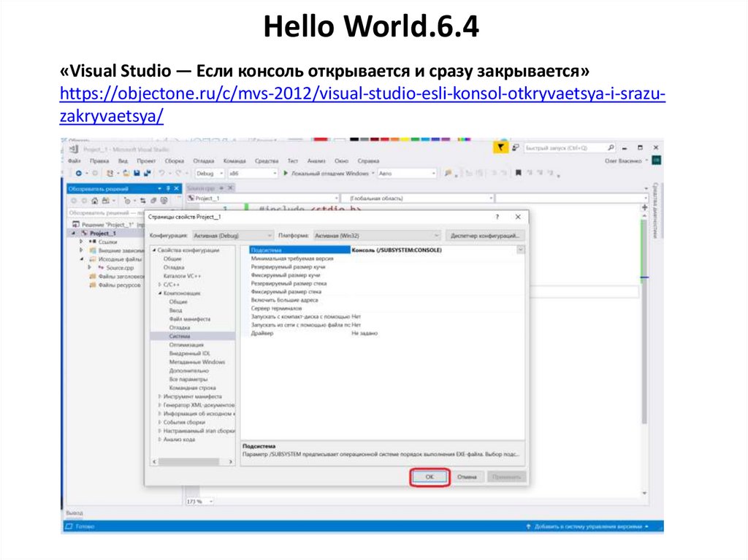Open the Файл menu

[74, 161]
